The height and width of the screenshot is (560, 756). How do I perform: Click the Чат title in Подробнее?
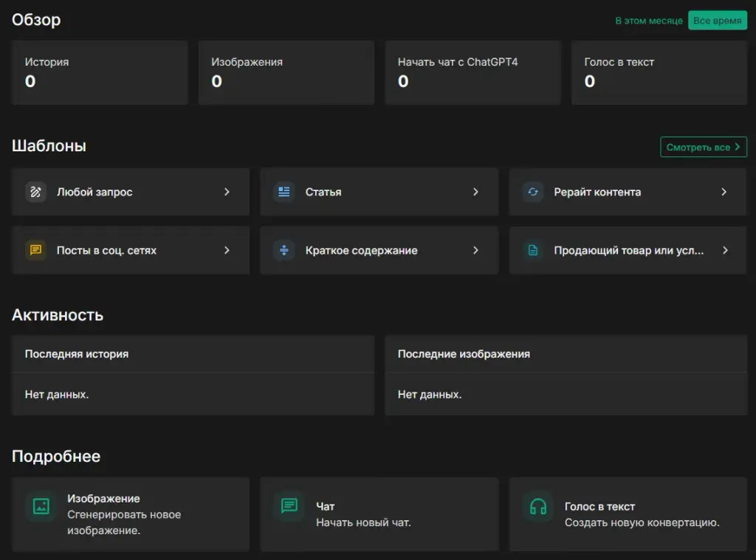(x=325, y=506)
